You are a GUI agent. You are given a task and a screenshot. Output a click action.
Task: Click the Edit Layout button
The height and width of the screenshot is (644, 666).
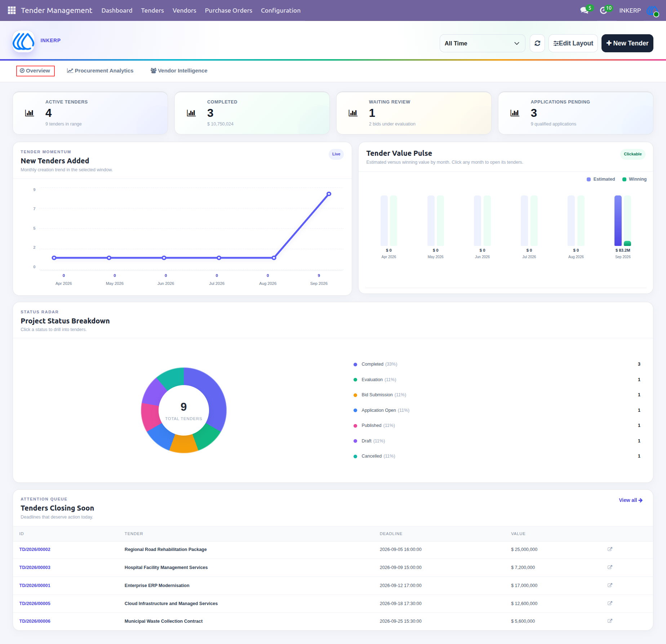tap(573, 43)
